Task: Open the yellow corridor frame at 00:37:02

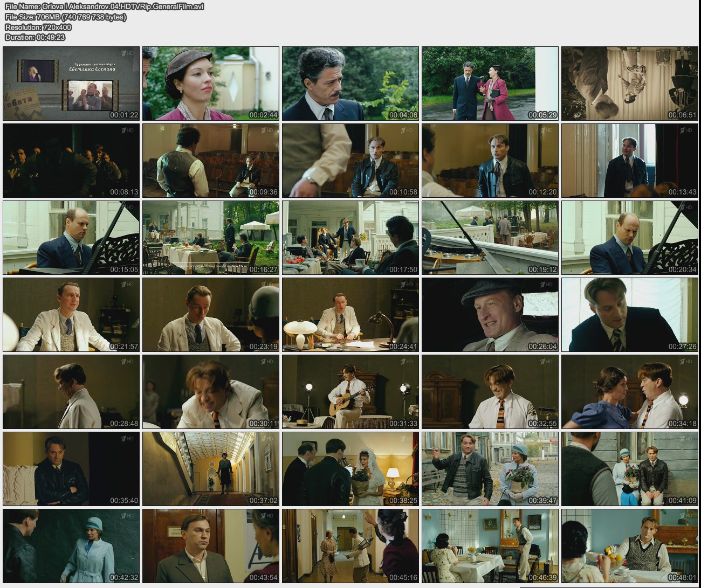Action: click(x=210, y=469)
